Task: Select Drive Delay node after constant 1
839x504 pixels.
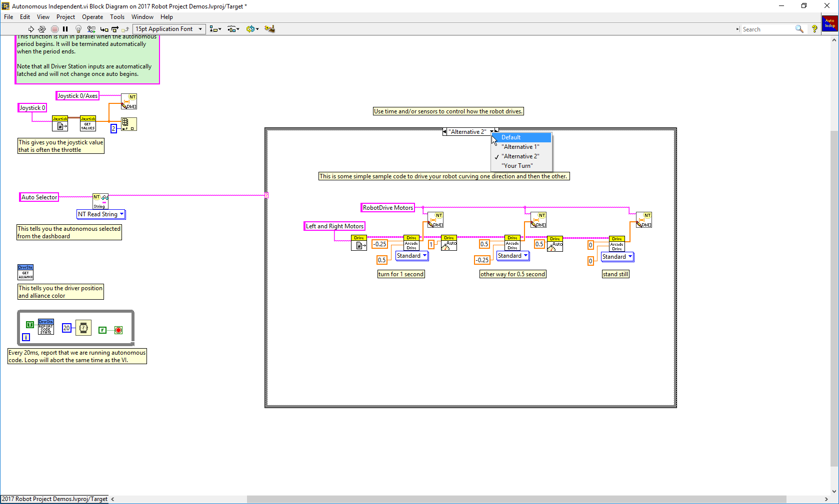Action: click(449, 243)
